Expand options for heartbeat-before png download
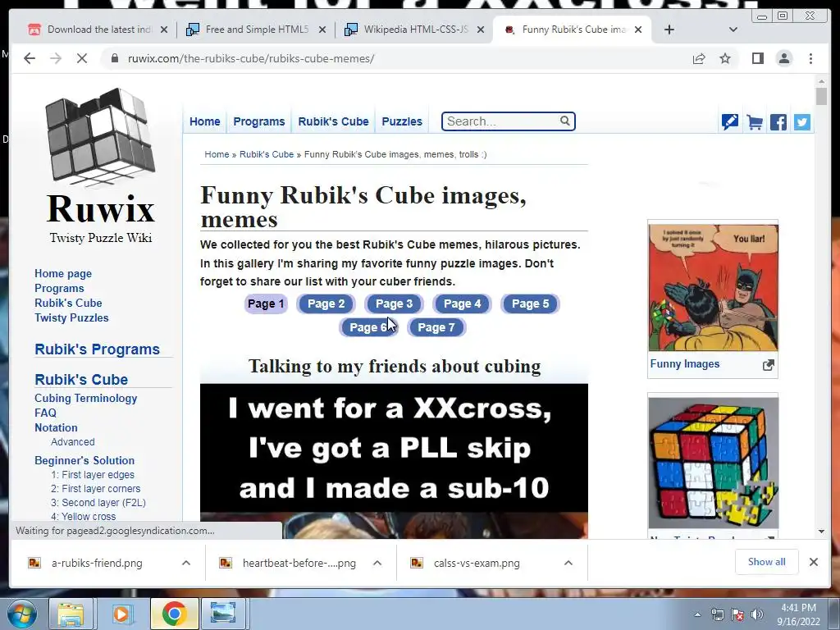840x630 pixels. 377,563
